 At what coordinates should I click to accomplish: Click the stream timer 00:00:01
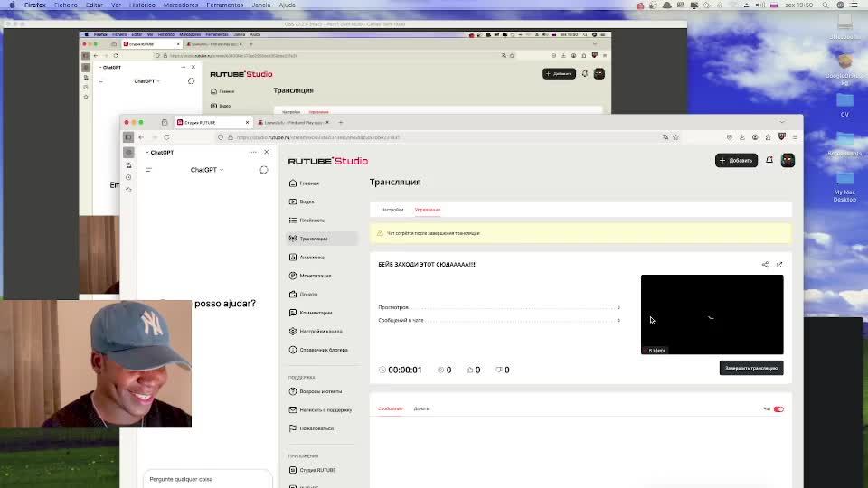[x=405, y=371]
